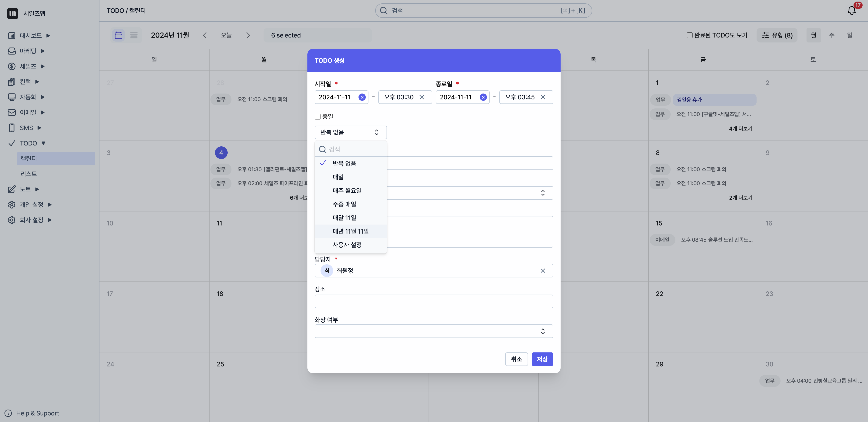Open 2개 더보기 on Friday 8
The height and width of the screenshot is (422, 868).
coord(741,198)
